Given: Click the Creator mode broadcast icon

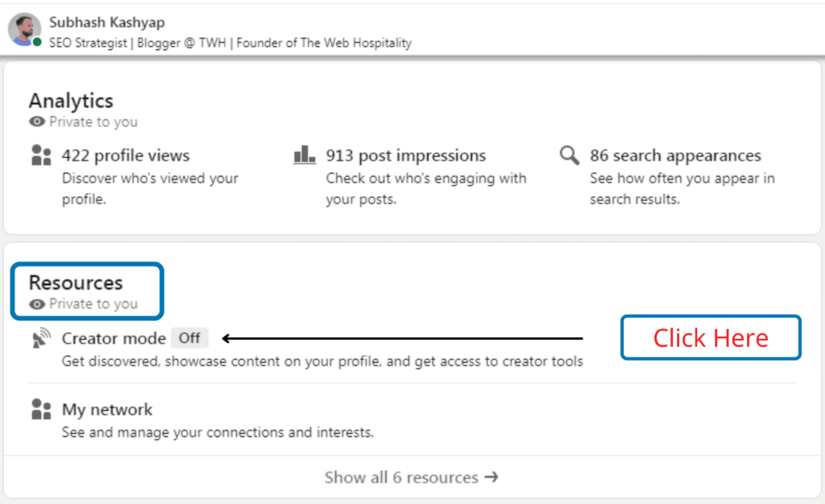Looking at the screenshot, I should click(x=40, y=337).
